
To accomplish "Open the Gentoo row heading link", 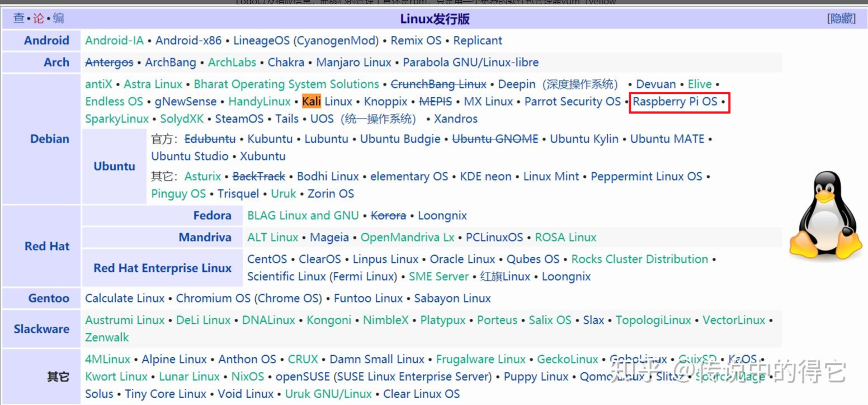I will click(49, 298).
